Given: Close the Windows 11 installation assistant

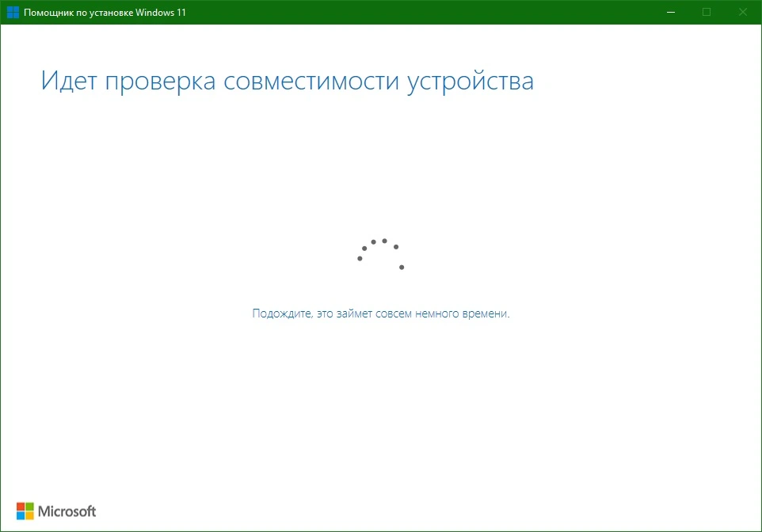Looking at the screenshot, I should (742, 12).
